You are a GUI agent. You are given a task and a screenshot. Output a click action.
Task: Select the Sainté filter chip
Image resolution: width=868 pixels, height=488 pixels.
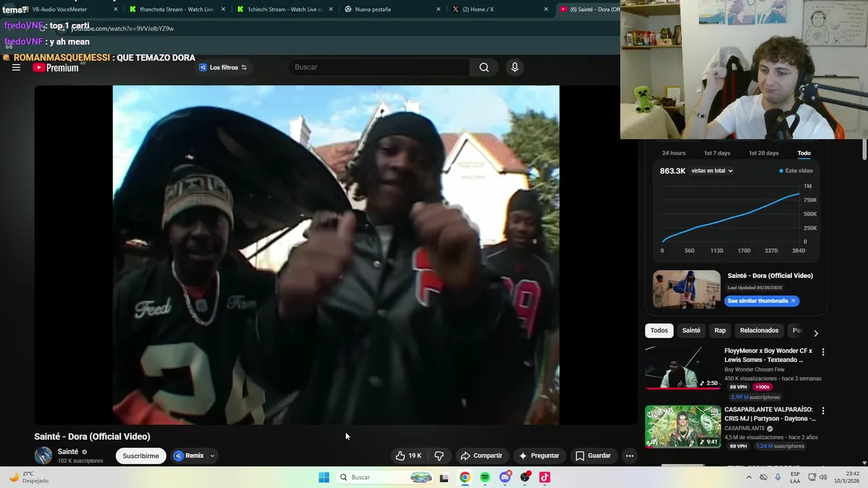click(x=691, y=331)
